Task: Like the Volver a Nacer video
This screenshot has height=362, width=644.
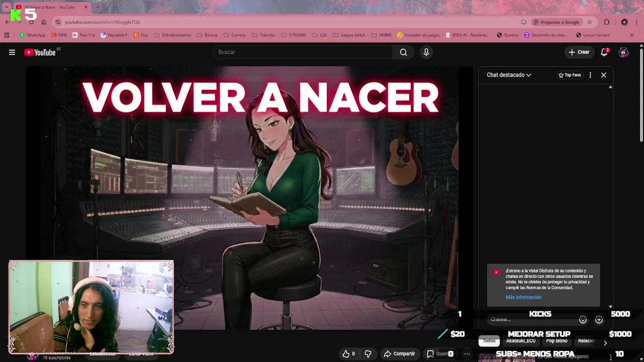Action: tap(349, 354)
